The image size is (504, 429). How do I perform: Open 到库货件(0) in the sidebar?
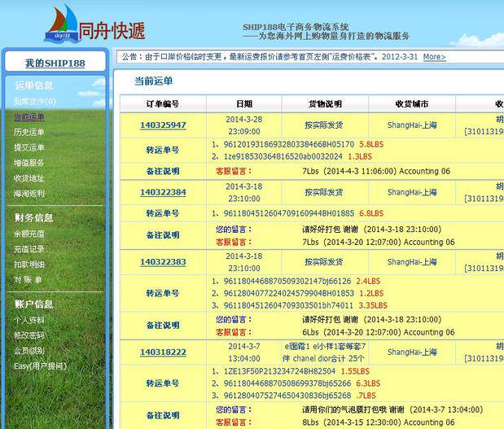click(x=35, y=102)
